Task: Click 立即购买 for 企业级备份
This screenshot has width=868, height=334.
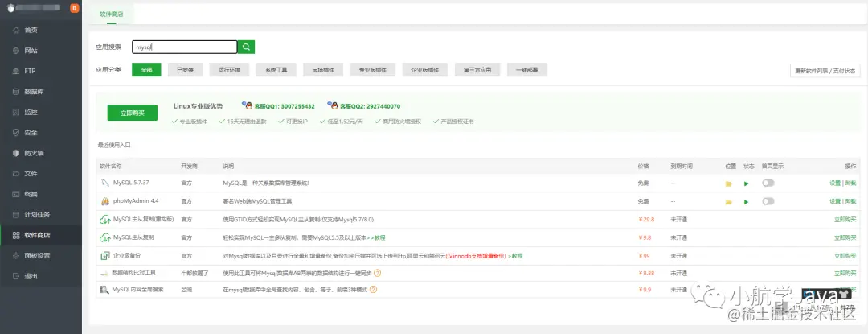Action: coord(845,256)
